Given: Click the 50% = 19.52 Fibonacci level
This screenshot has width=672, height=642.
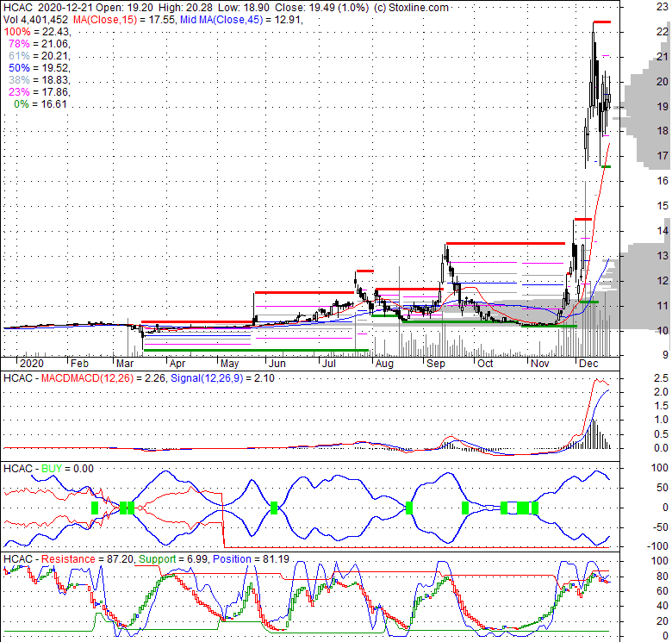Looking at the screenshot, I should point(40,68).
